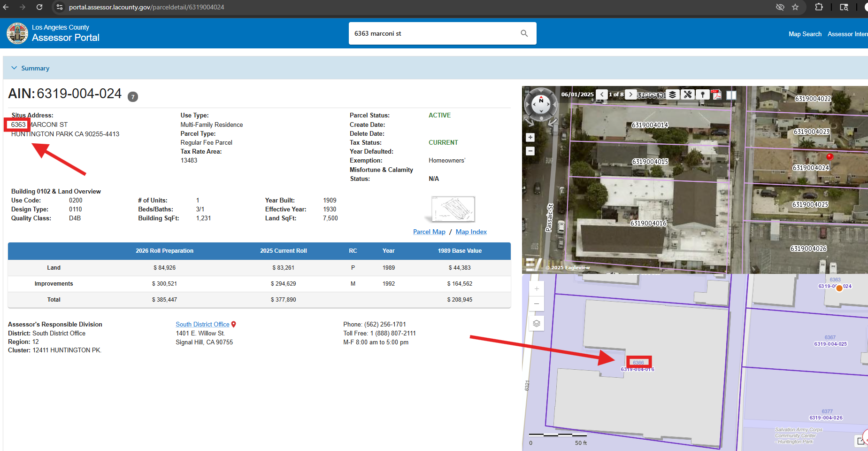Click the South District Office location pin
This screenshot has width=868, height=451.
234,325
